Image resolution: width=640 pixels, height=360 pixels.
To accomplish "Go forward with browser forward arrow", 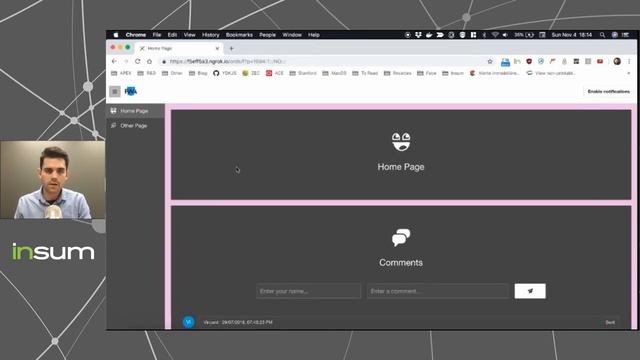I will 126,61.
